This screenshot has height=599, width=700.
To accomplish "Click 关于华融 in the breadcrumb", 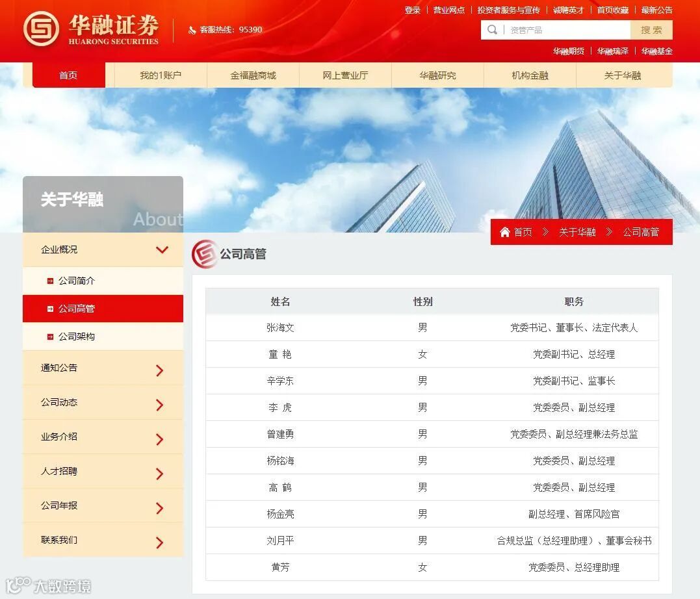I will 577,232.
